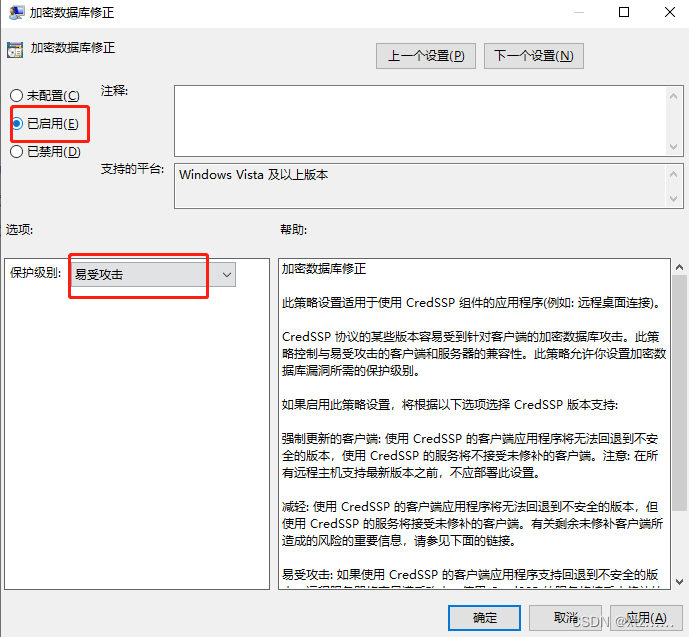The image size is (689, 637).
Task: Close the 加密数据库修正 window
Action: click(x=670, y=12)
